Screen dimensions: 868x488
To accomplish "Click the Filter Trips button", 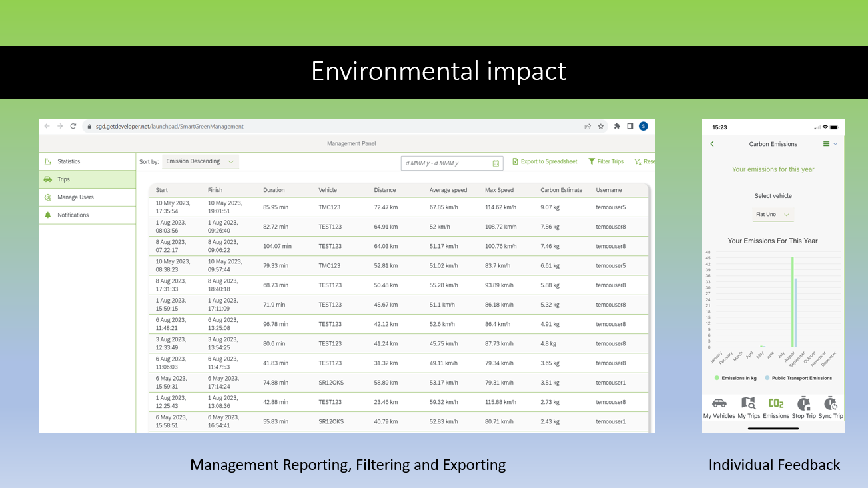I will coord(606,161).
